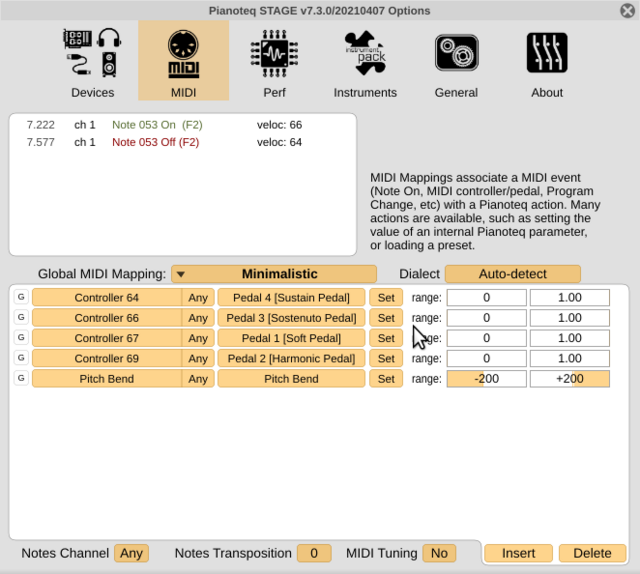Click Set on the Sustain Pedal row
The image size is (640, 574).
386,298
